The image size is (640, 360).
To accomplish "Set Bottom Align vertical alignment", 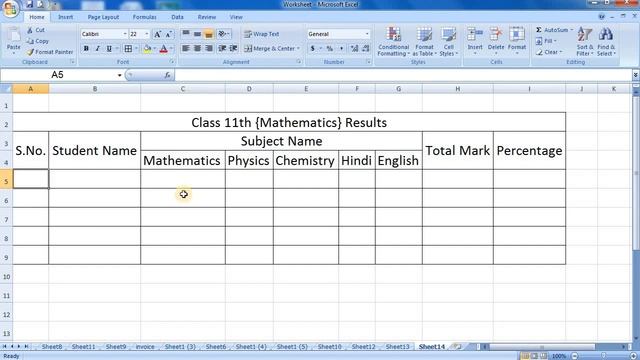I will pos(209,34).
